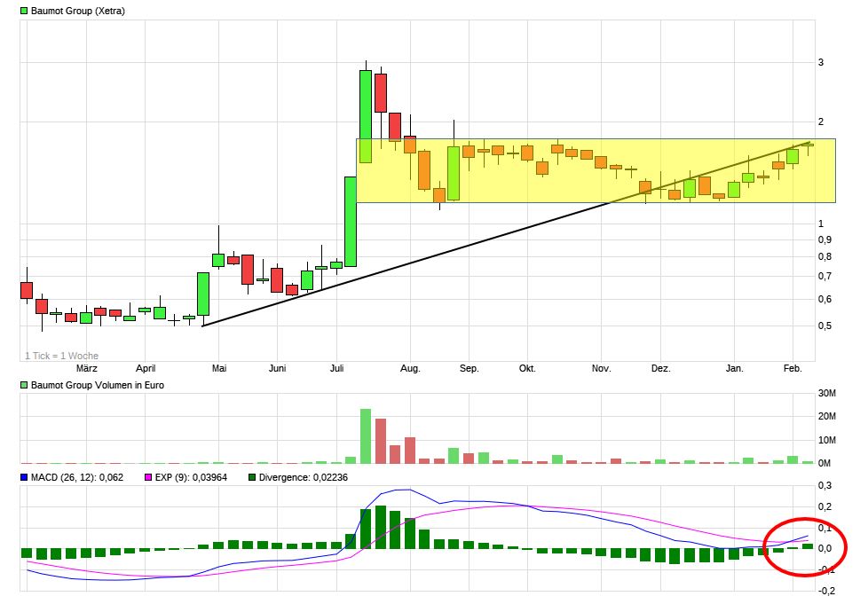The image size is (868, 612).
Task: Click the blue MACD legend square
Action: coord(24,477)
